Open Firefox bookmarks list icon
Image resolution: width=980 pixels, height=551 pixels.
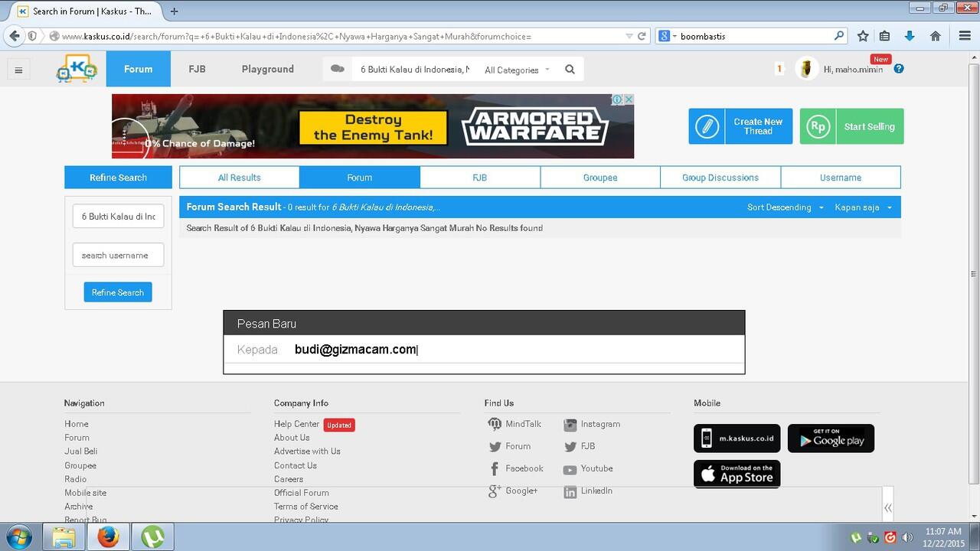click(x=884, y=36)
